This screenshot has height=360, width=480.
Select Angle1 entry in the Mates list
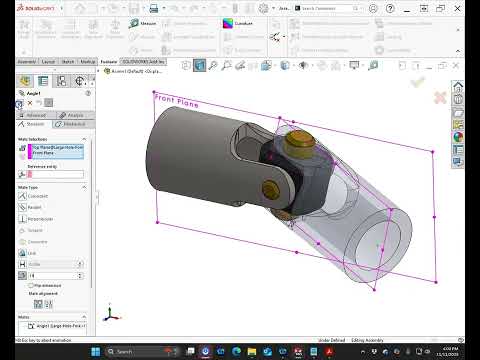pyautogui.click(x=57, y=326)
